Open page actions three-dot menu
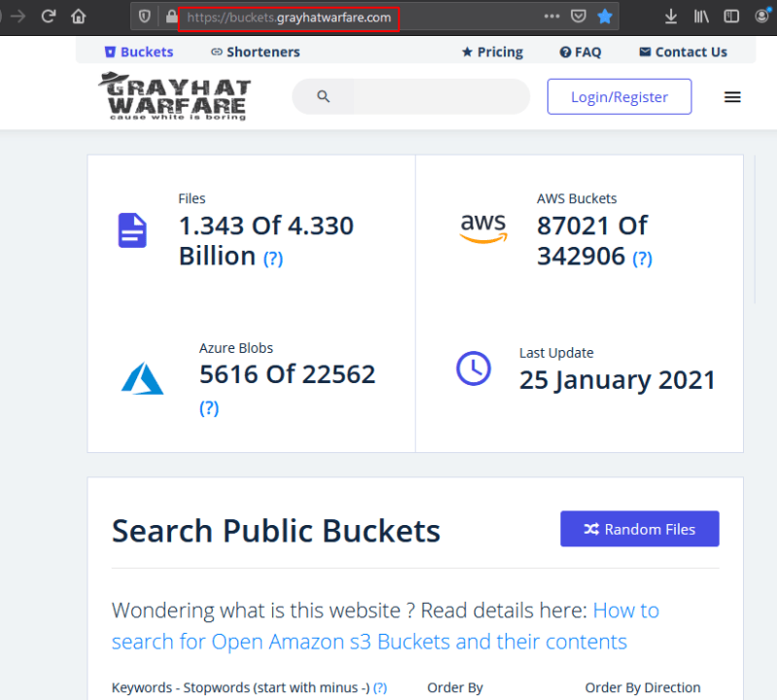The width and height of the screenshot is (777, 700). pyautogui.click(x=551, y=17)
